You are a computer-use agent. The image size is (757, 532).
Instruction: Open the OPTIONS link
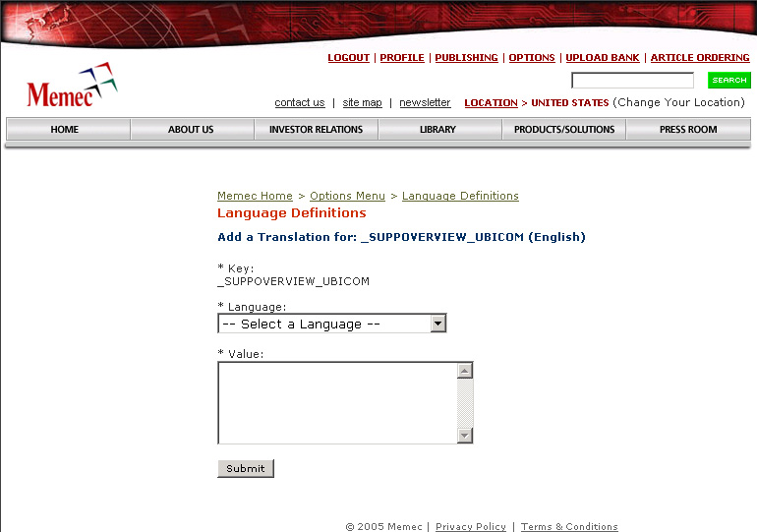pyautogui.click(x=532, y=57)
